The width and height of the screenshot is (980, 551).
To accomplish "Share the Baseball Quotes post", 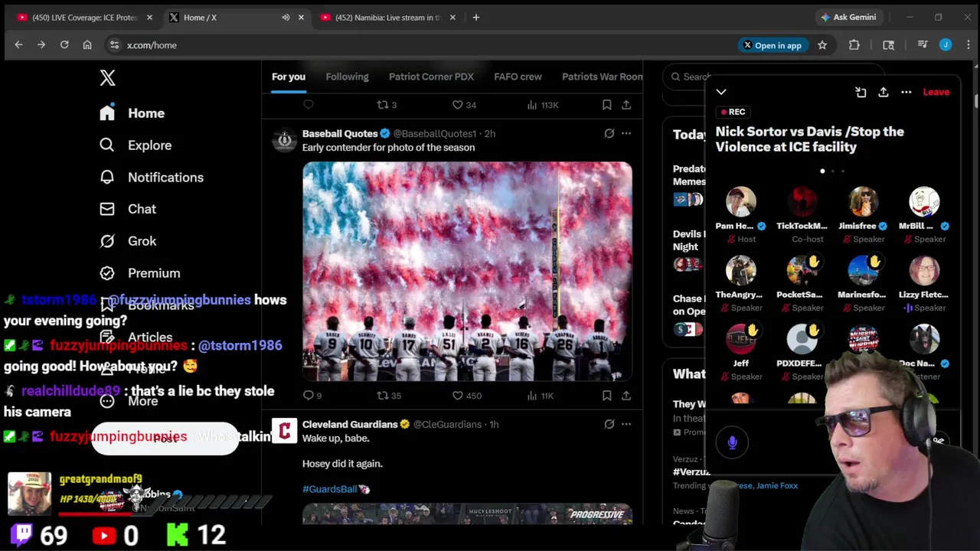I will tap(626, 396).
